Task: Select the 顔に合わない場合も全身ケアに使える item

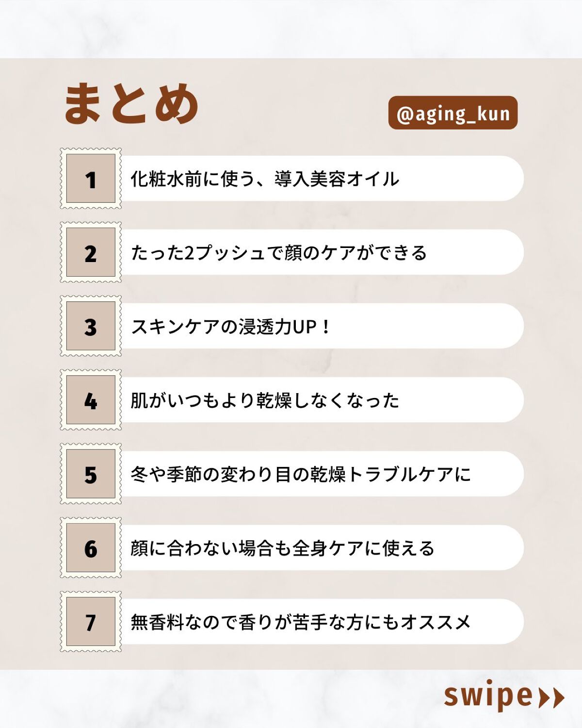Action: (282, 548)
